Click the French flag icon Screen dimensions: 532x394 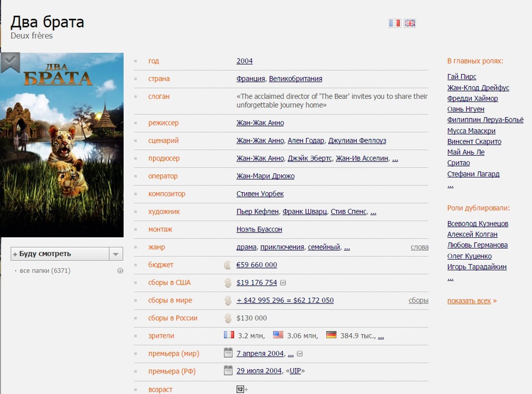(395, 23)
